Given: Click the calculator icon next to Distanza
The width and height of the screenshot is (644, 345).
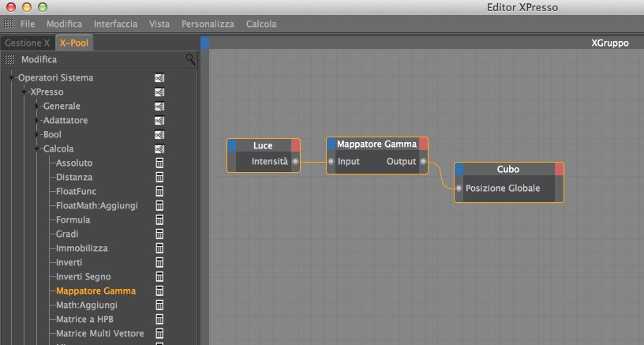Looking at the screenshot, I should (x=159, y=178).
